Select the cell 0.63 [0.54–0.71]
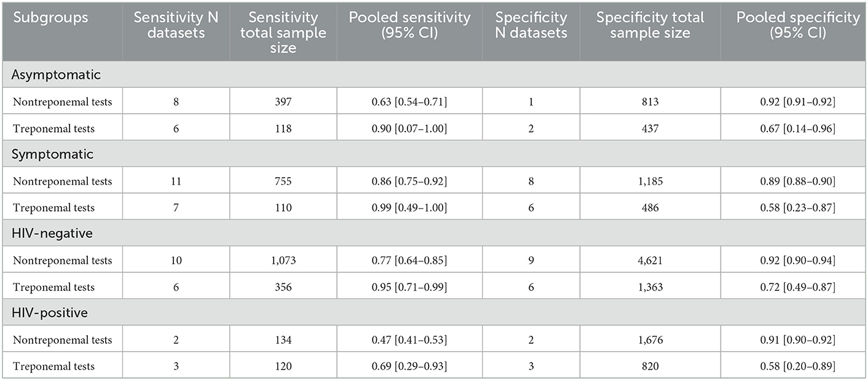 [409, 101]
